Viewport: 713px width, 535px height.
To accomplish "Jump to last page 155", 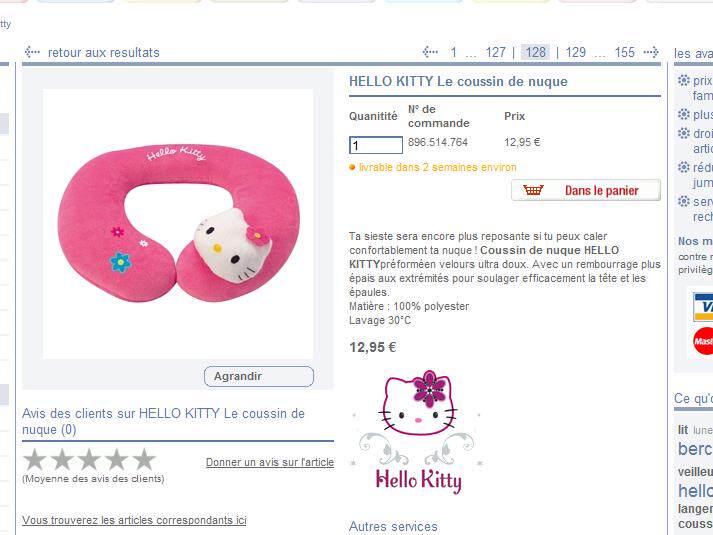I will (x=625, y=52).
